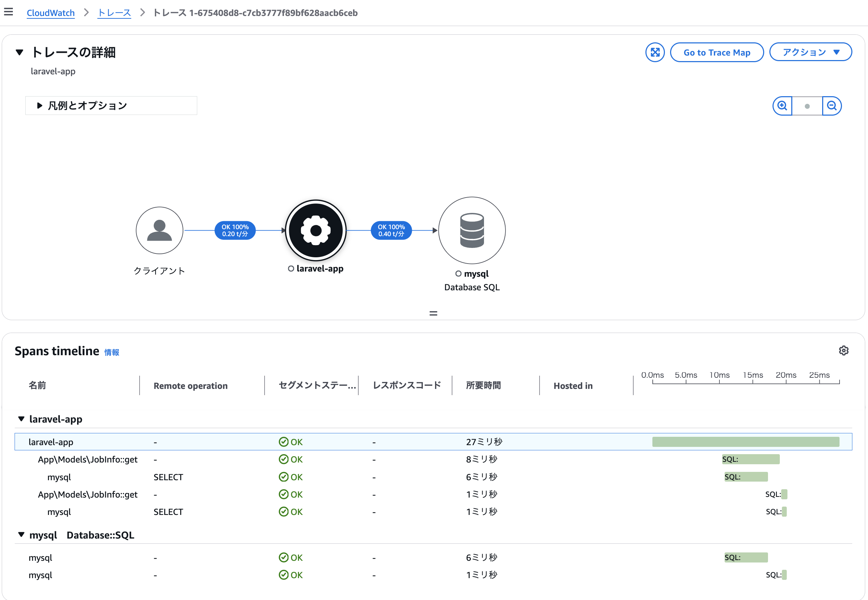
Task: Click the Remote operation column header
Action: click(x=191, y=386)
